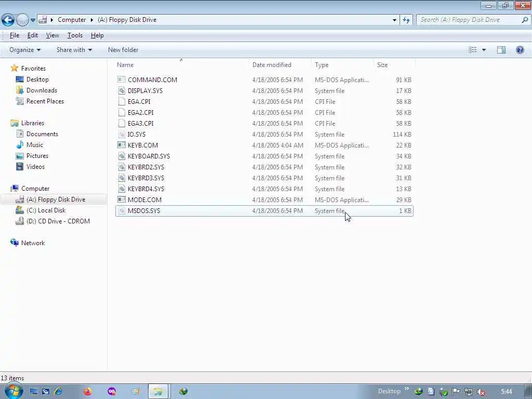Open the File menu
This screenshot has height=399, width=532.
[14, 35]
